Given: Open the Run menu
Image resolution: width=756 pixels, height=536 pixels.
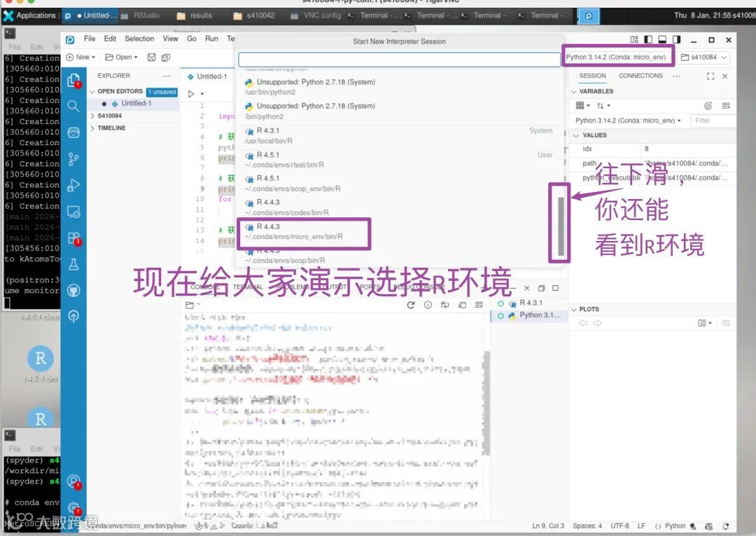Looking at the screenshot, I should [x=211, y=39].
